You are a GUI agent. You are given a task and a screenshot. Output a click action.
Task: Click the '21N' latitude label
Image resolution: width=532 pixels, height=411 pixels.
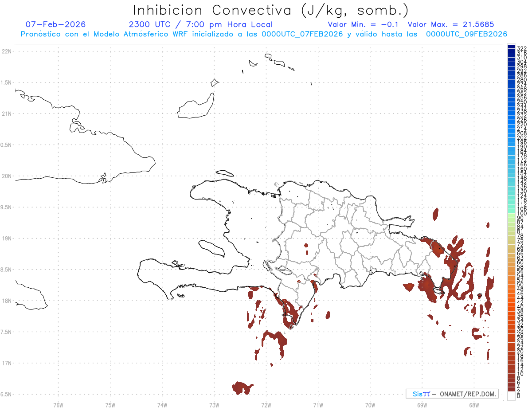click(7, 114)
